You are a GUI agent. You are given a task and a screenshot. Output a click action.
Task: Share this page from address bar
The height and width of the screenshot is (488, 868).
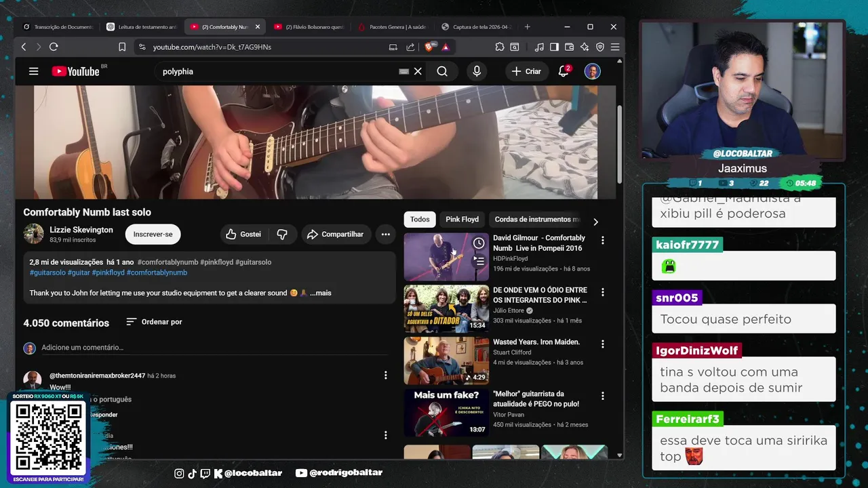click(410, 47)
